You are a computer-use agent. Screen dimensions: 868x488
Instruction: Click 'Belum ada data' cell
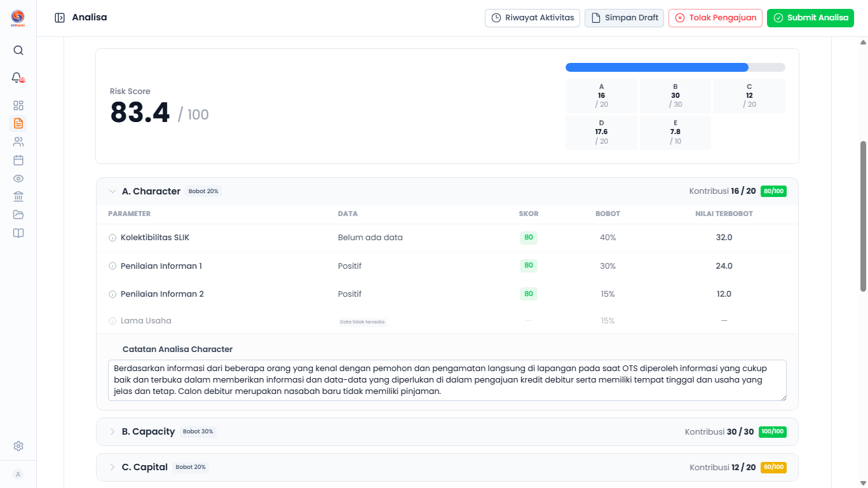[x=370, y=238]
